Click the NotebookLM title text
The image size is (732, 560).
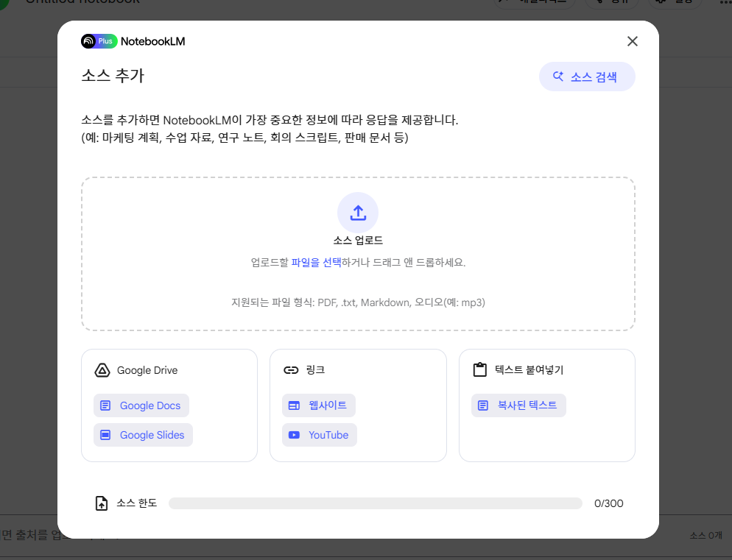tap(152, 41)
